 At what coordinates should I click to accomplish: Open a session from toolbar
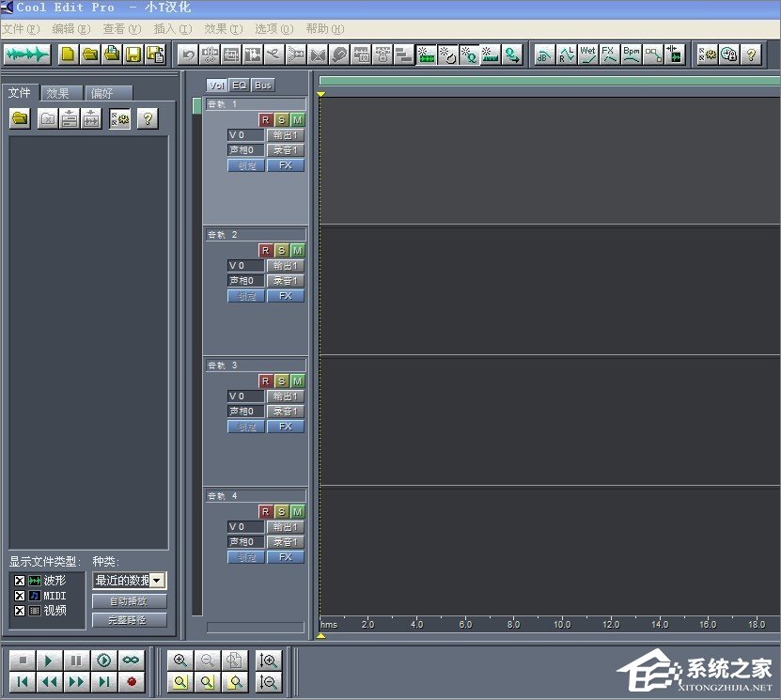90,54
